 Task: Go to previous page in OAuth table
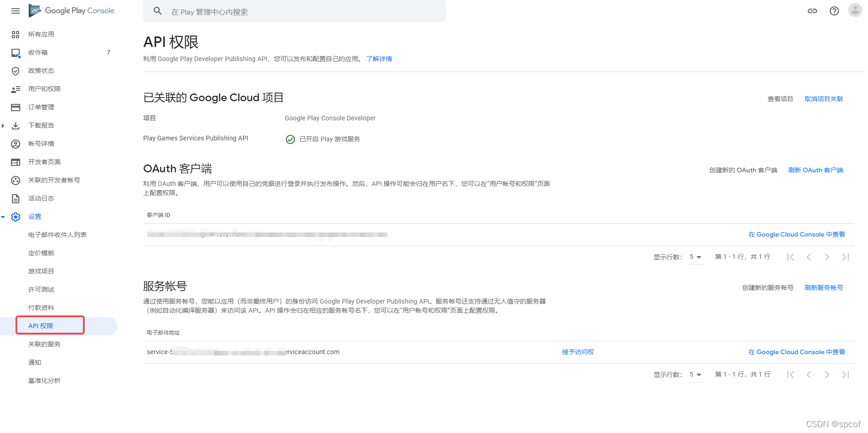pos(809,257)
